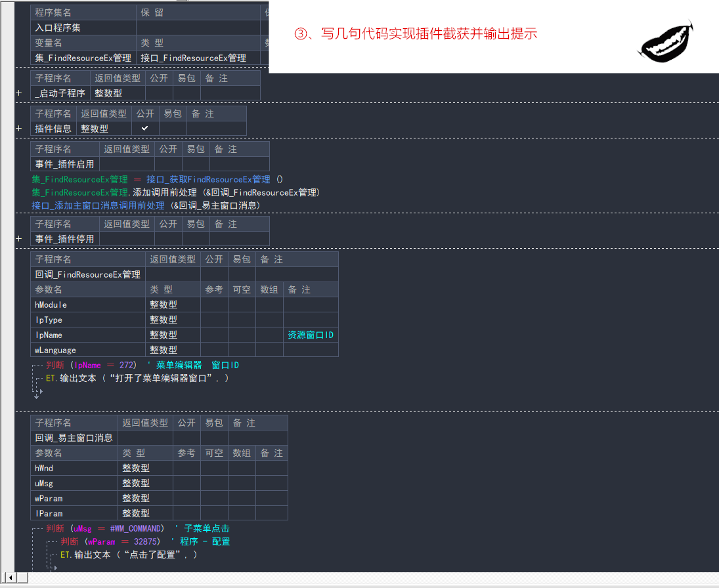Open return type 整数型 of 插件信息
Viewport: 719px width, 588px height.
(x=95, y=129)
